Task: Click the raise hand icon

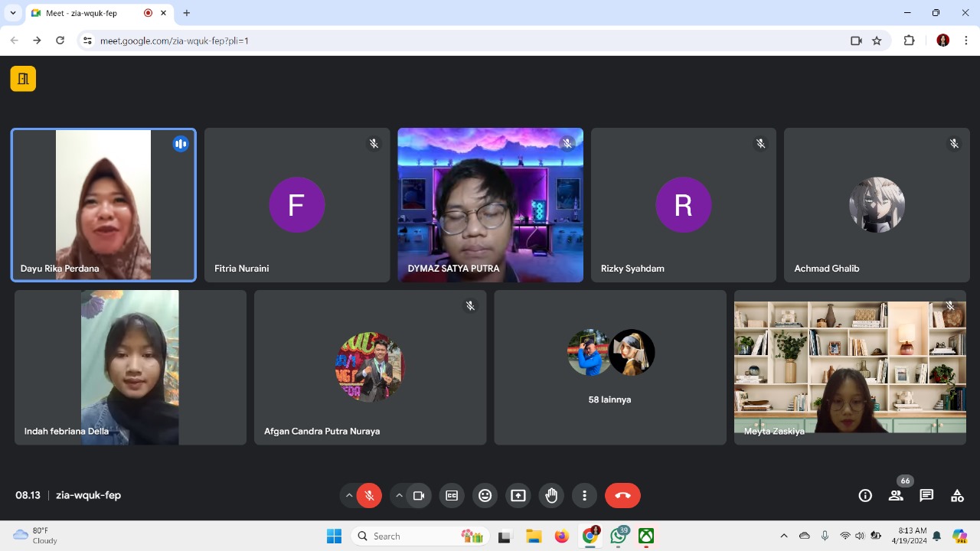Action: coord(551,496)
